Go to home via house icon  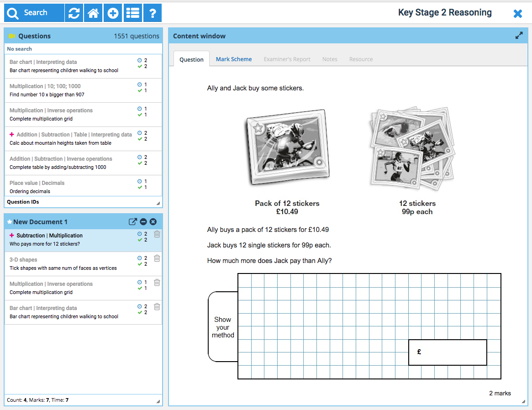93,13
